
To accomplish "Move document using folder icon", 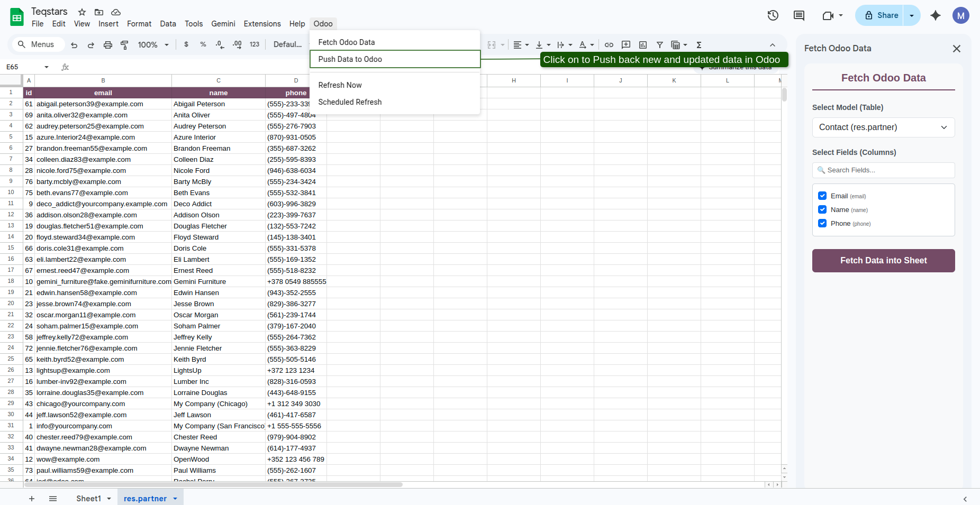I will click(99, 12).
